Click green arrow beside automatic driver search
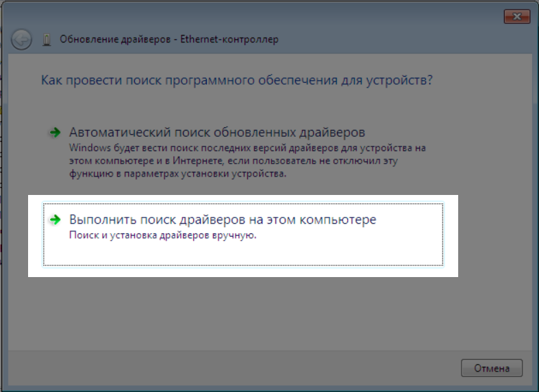Screen dimensions: 539x392 tap(55, 132)
